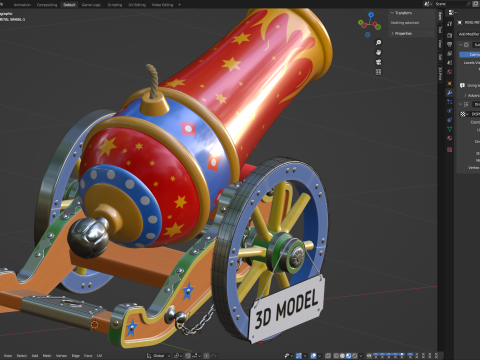Switch to solid viewport shading
Screen dimensions: 480x360
pyautogui.click(x=342, y=356)
